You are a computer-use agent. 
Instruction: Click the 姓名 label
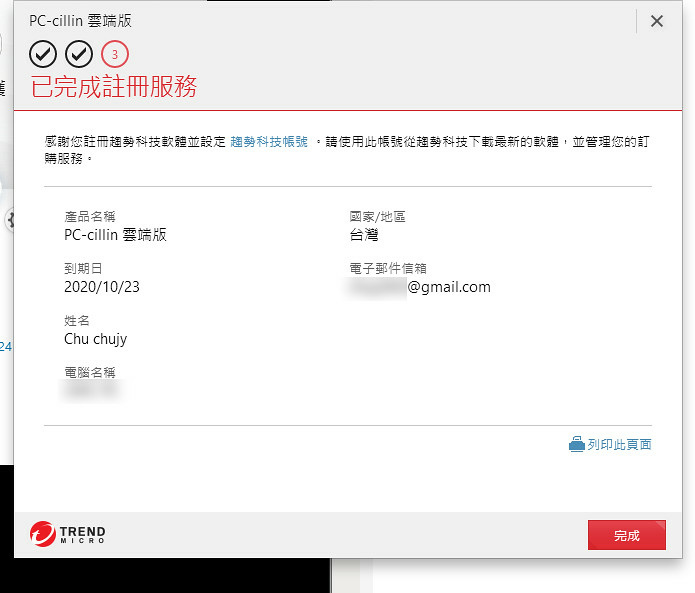click(x=77, y=320)
